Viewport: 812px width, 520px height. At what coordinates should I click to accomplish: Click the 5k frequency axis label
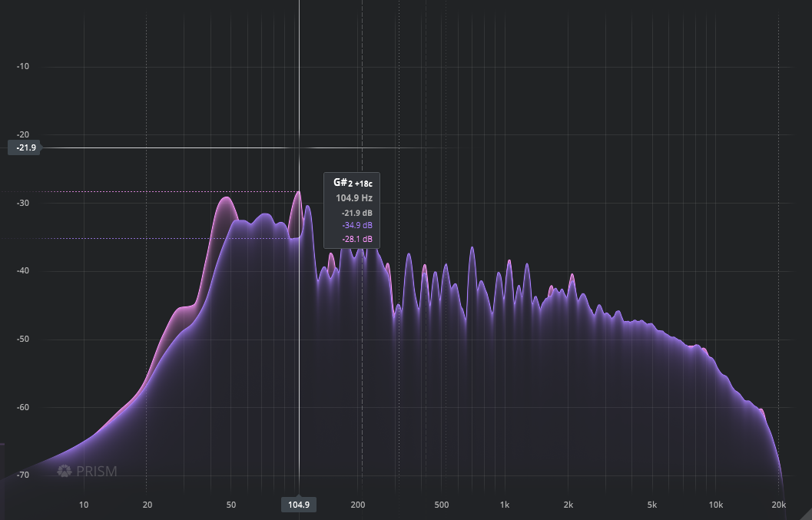(652, 505)
